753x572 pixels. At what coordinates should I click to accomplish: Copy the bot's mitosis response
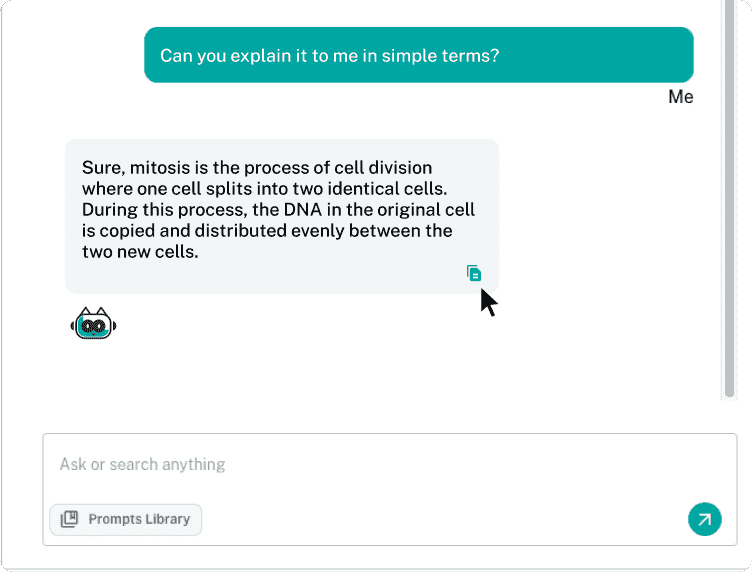click(x=474, y=274)
